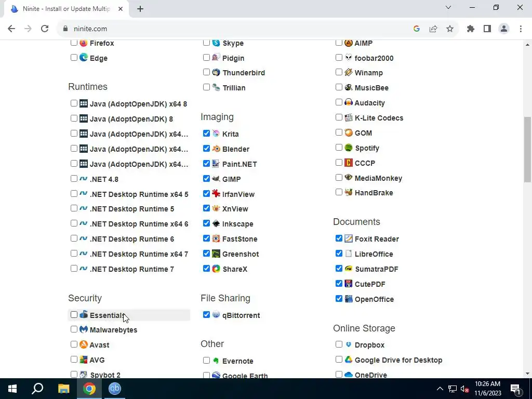
Task: Open File Explorer from the taskbar
Action: (x=63, y=389)
